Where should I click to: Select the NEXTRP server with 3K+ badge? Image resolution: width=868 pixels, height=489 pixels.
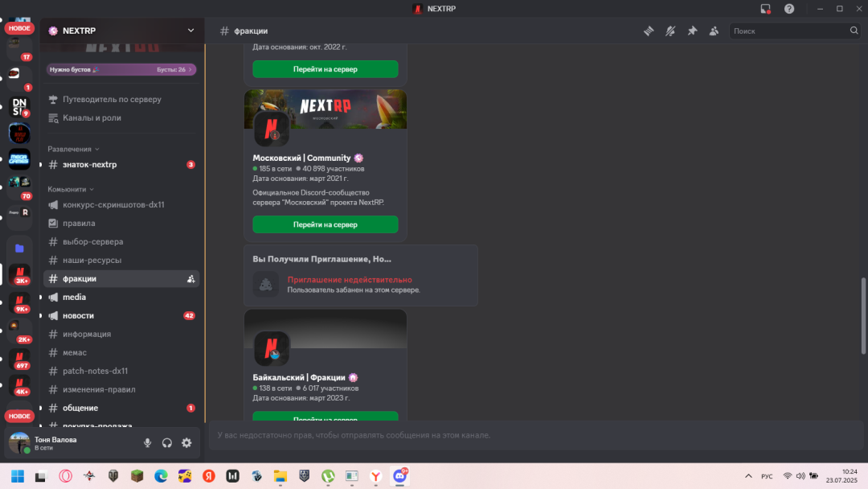pos(20,275)
